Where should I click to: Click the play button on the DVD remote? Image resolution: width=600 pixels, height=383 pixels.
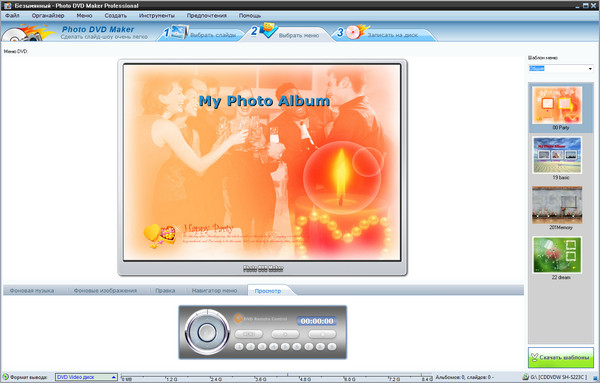tap(285, 334)
